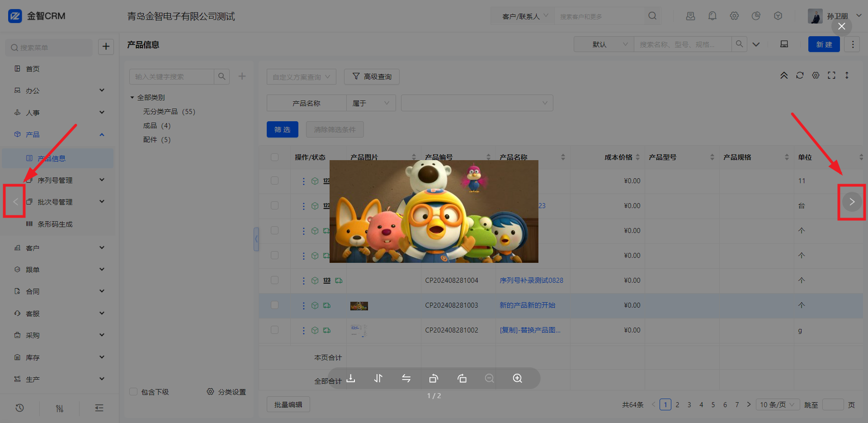Image resolution: width=868 pixels, height=423 pixels.
Task: Select all rows with header checkbox
Action: 274,157
